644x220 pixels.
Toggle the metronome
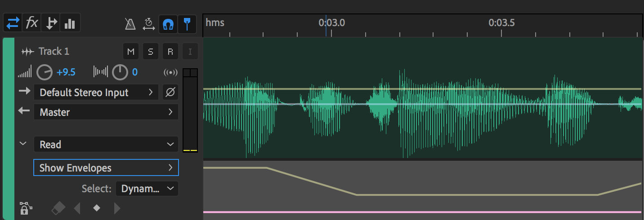pos(130,24)
